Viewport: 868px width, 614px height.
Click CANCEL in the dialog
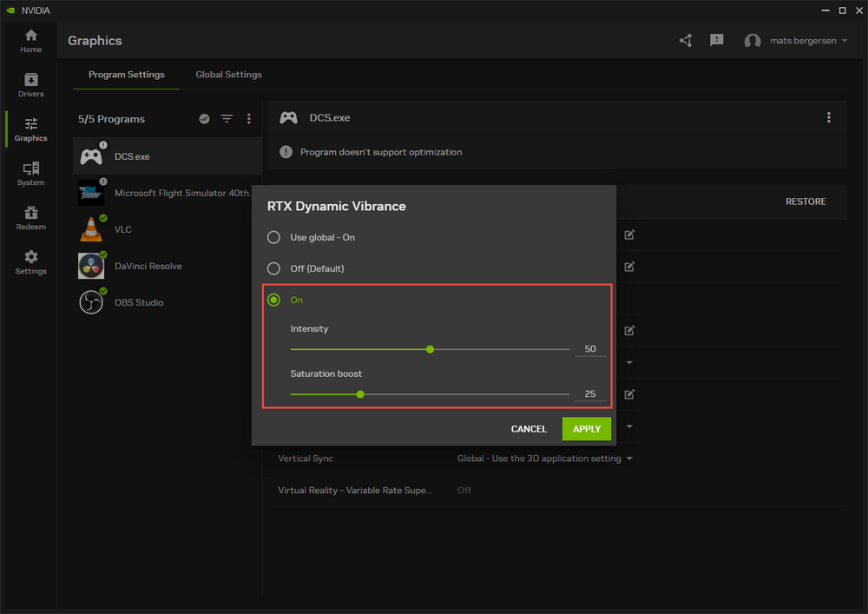(x=529, y=429)
